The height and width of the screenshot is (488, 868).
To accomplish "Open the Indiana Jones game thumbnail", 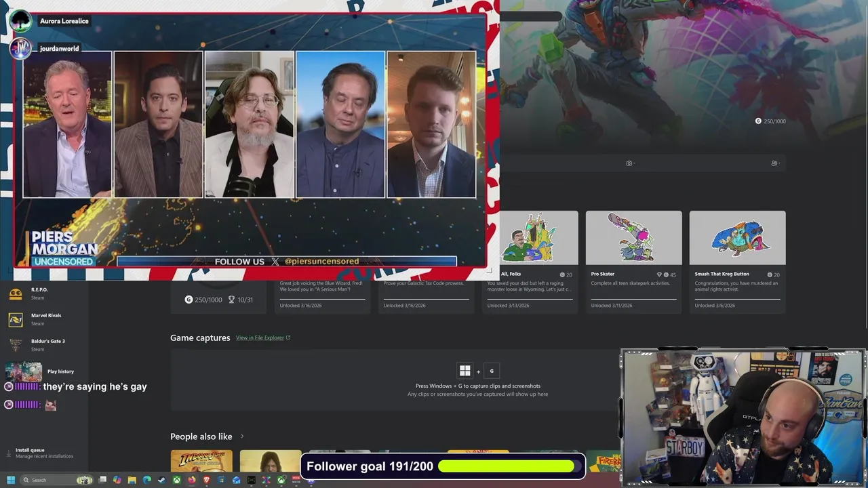I will tap(201, 461).
